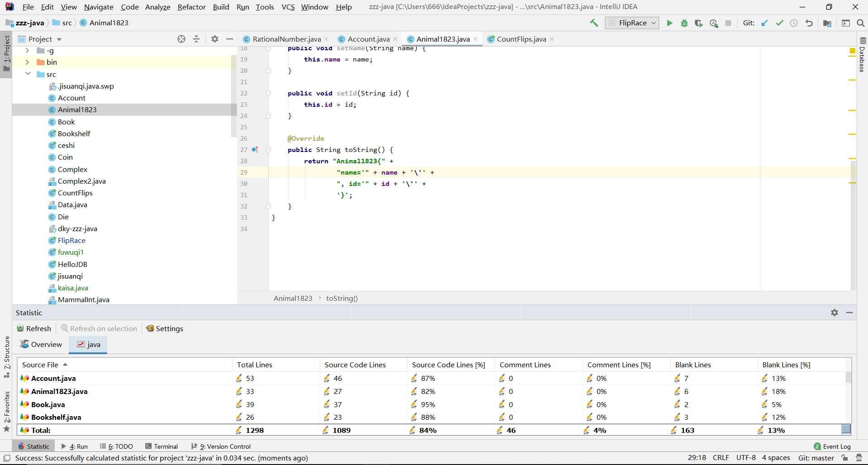Click the yellow inspection indicator at editor top right
The image size is (868, 465).
point(852,51)
